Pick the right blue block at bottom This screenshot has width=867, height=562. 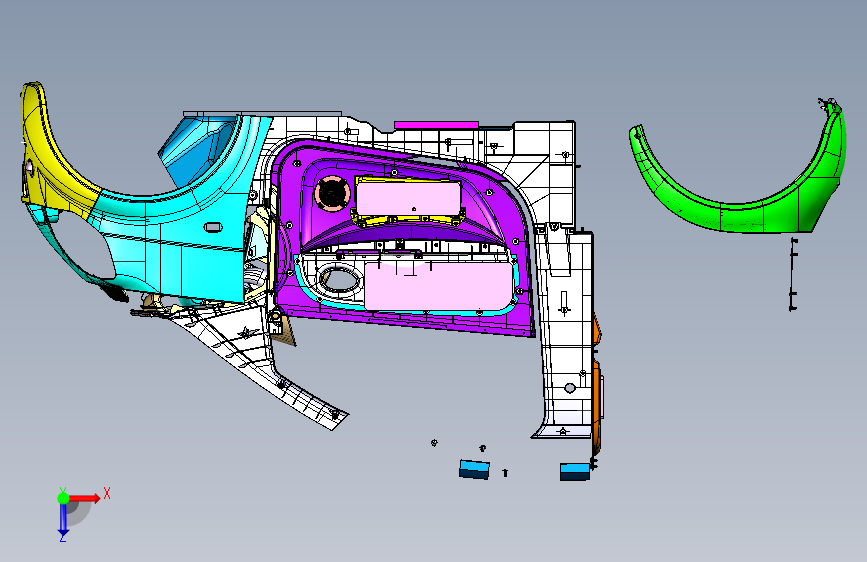pyautogui.click(x=575, y=472)
